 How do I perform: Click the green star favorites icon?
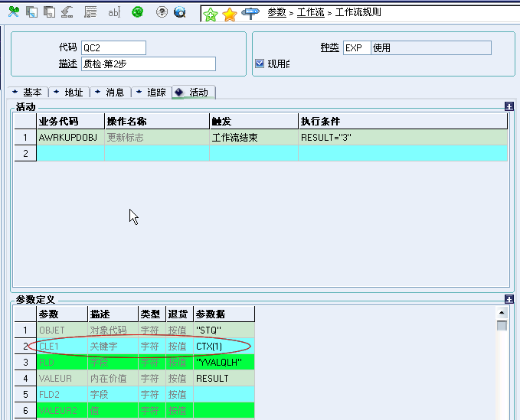(x=211, y=13)
